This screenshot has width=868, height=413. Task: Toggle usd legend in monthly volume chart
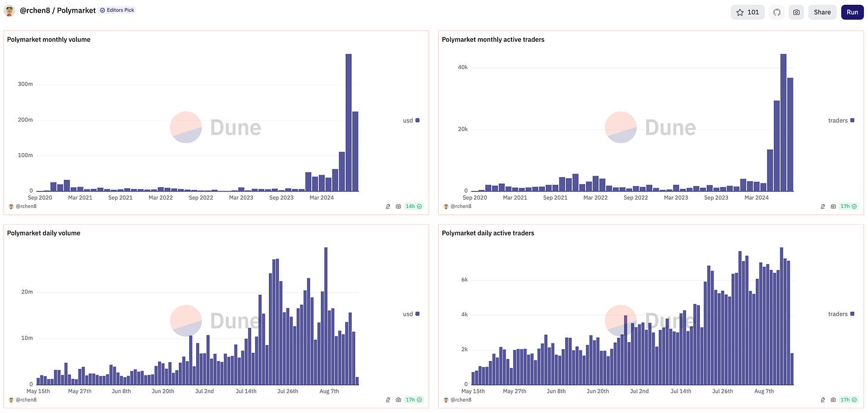(411, 120)
